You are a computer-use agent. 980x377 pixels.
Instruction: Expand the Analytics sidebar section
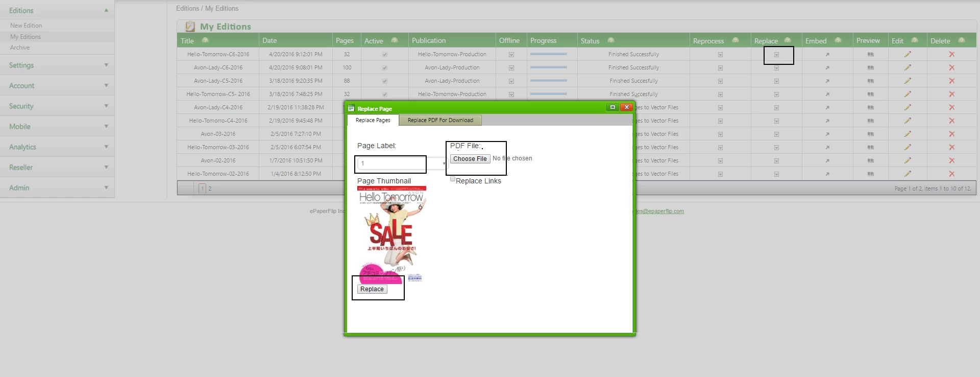57,147
